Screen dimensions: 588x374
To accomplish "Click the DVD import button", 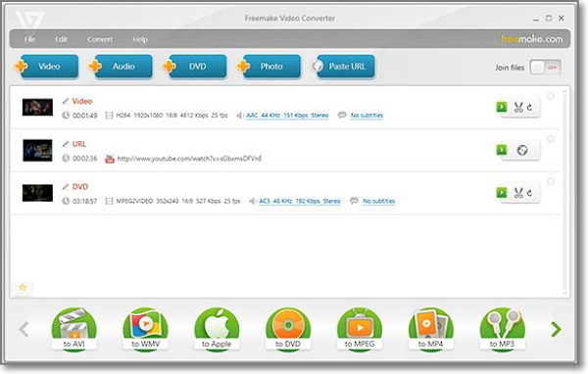I will pos(195,67).
